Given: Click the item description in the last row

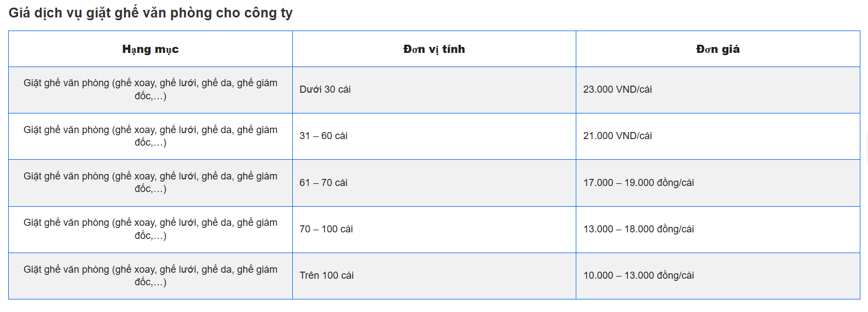Looking at the screenshot, I should coord(150,275).
